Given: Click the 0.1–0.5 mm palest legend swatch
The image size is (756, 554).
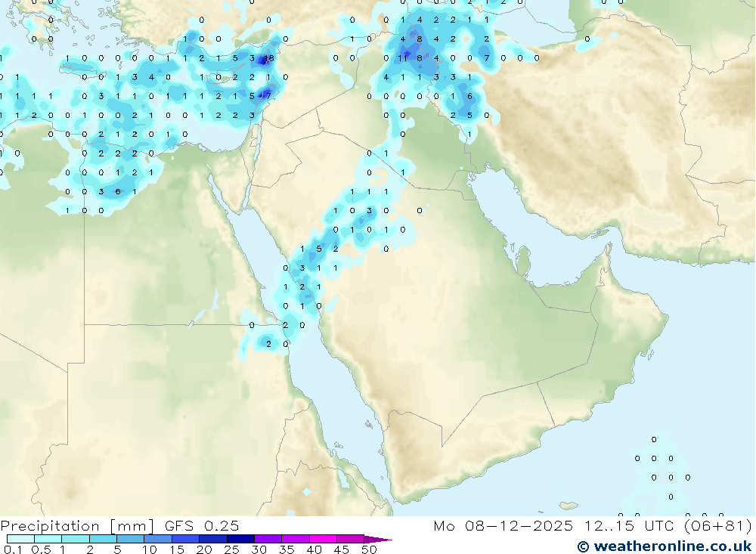Looking at the screenshot, I should pyautogui.click(x=20, y=539).
